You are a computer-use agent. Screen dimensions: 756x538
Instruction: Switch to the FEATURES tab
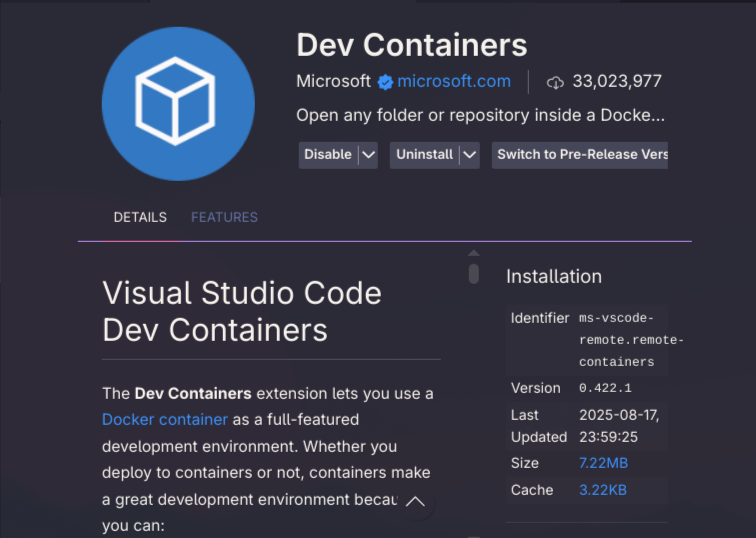(x=224, y=217)
